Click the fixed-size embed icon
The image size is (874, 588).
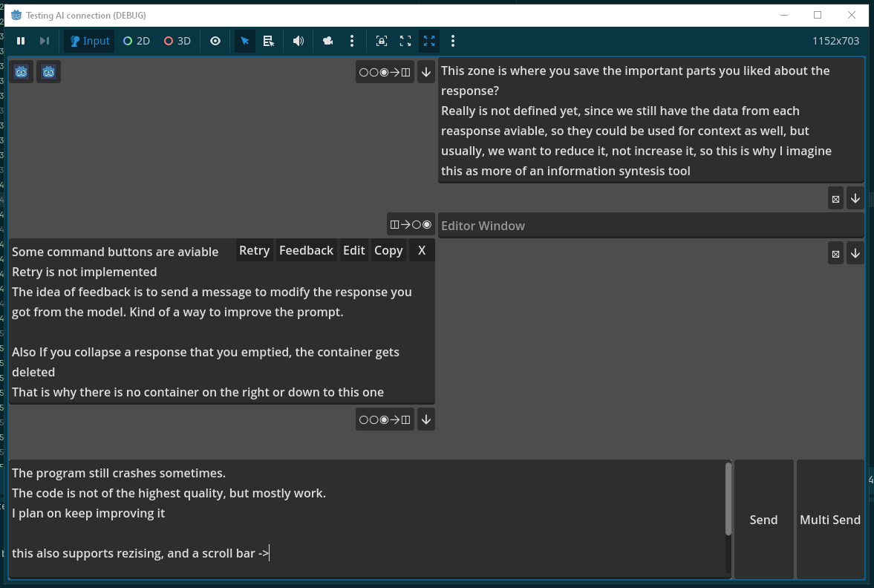pyautogui.click(x=381, y=41)
